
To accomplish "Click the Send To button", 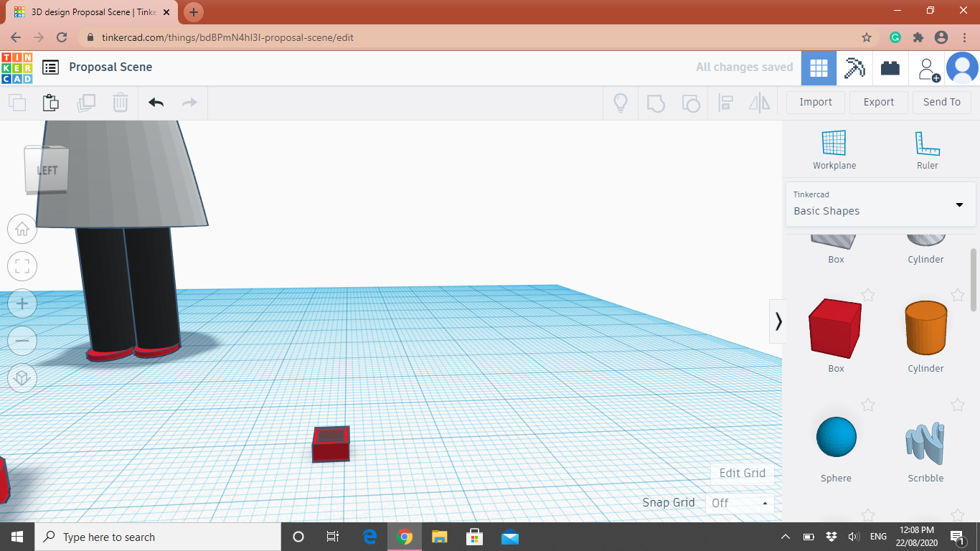I will tap(942, 102).
